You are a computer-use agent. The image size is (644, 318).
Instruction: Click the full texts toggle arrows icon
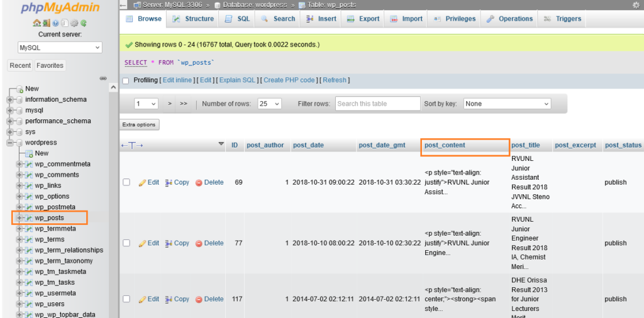132,145
